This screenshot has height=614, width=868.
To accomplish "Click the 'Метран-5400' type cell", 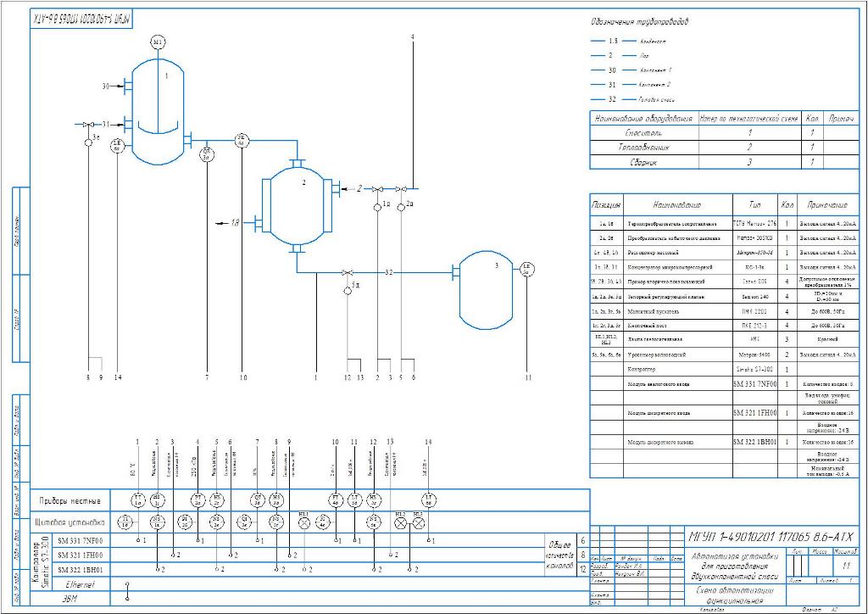I will [755, 354].
